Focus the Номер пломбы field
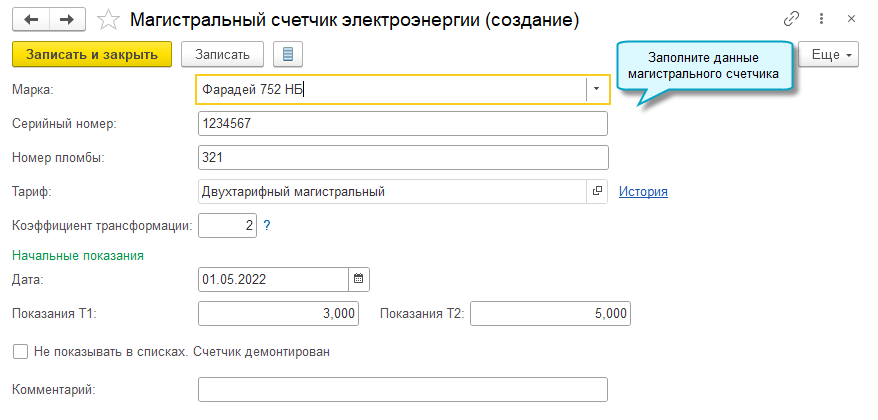This screenshot has height=420, width=878. click(x=403, y=158)
